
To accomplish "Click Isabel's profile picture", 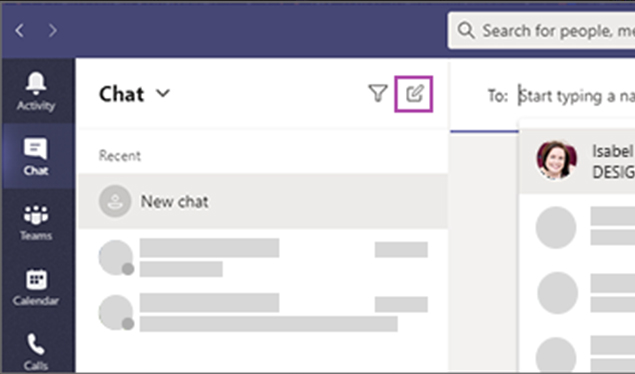I will (x=556, y=160).
